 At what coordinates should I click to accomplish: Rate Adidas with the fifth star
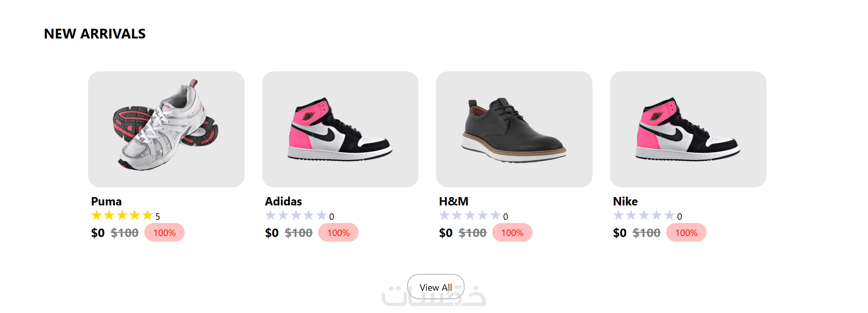(321, 215)
